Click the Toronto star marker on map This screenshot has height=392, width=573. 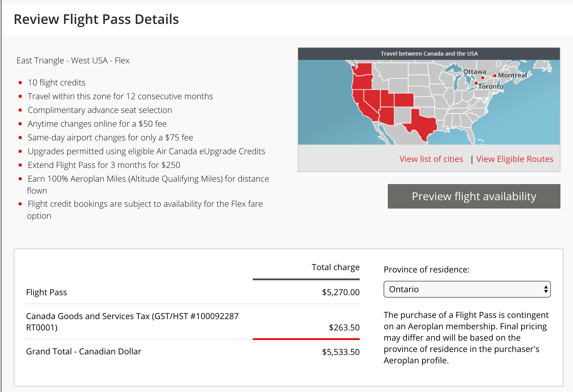(476, 83)
